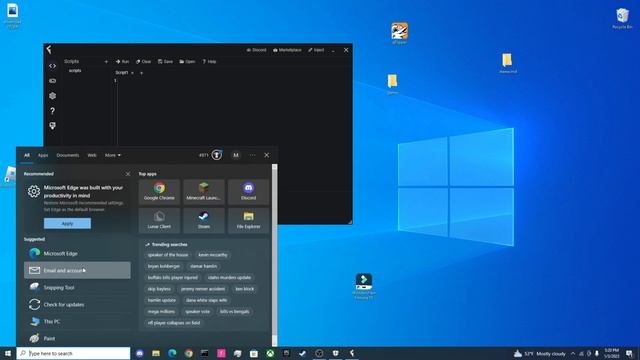Open the Windows Start button
Viewport: 640px width, 360px height.
click(8, 353)
